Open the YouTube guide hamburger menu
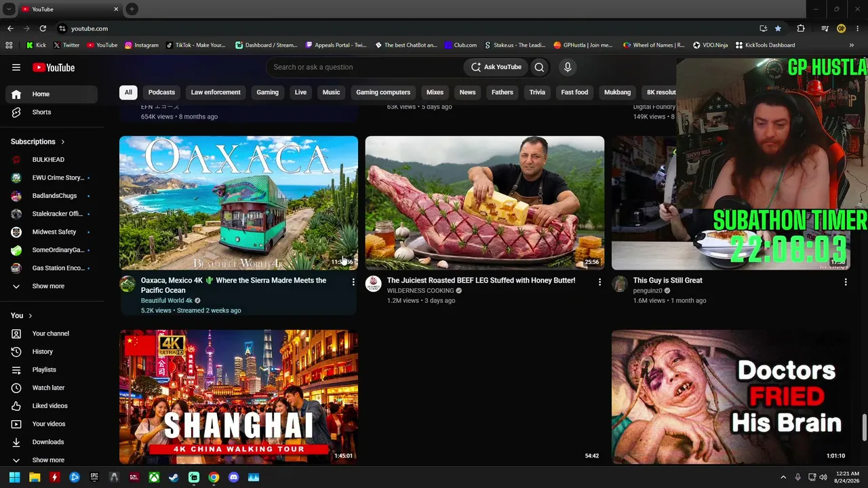868x488 pixels. [16, 67]
